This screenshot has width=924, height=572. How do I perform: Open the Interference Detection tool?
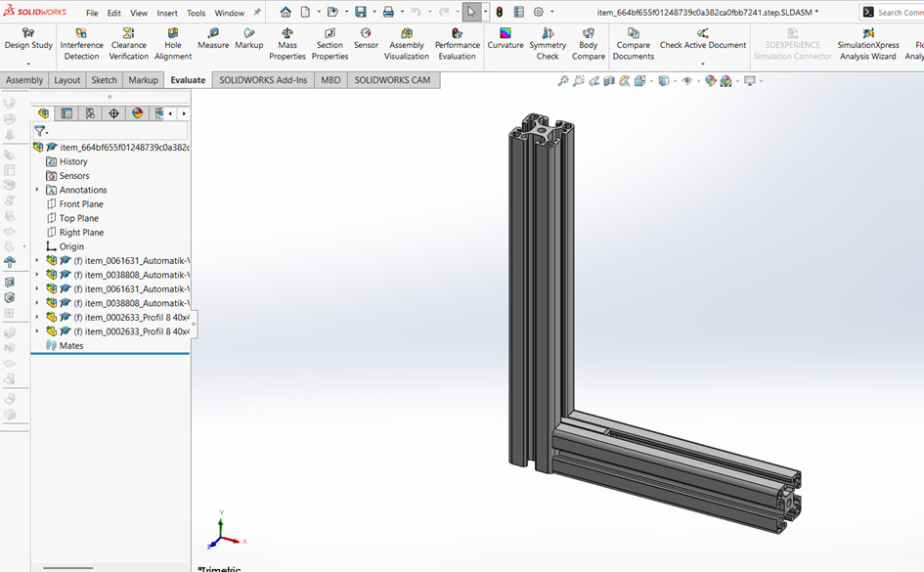[81, 44]
